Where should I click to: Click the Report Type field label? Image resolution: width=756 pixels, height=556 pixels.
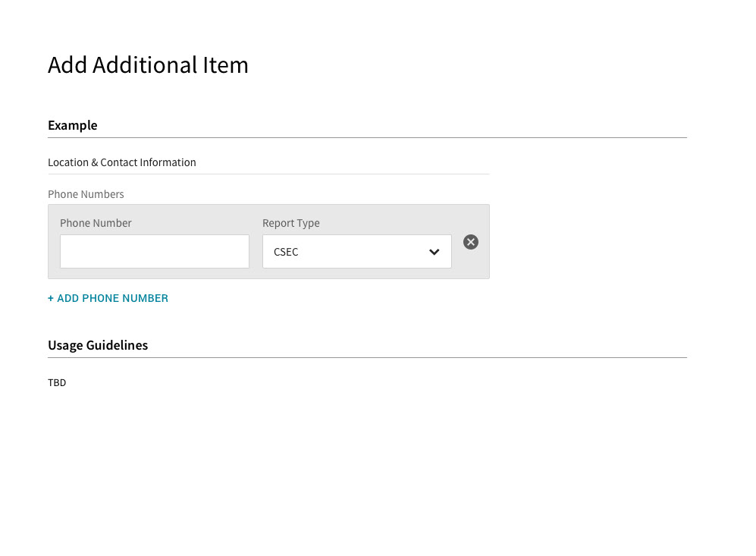(290, 223)
